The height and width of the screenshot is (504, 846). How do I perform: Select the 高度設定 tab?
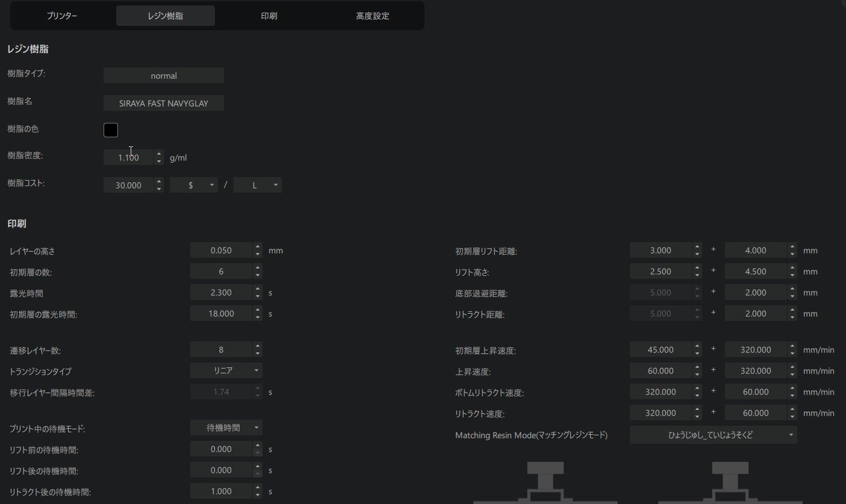pyautogui.click(x=372, y=16)
